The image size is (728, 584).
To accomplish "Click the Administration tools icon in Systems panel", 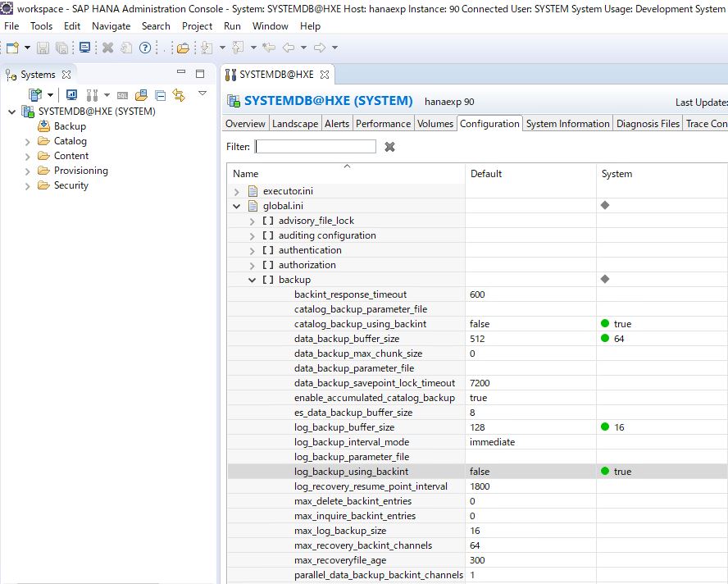I will [x=92, y=95].
